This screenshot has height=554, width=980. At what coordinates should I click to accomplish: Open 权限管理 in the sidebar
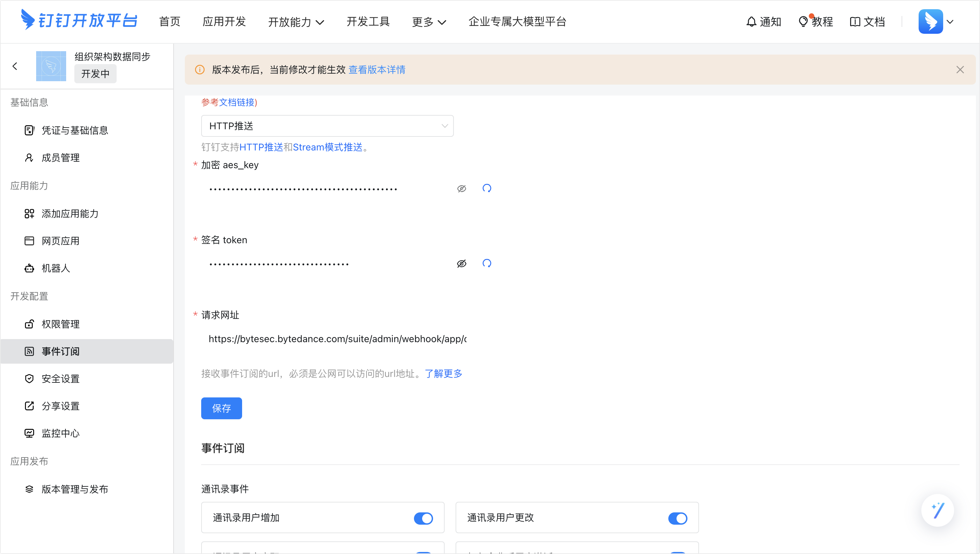[x=87, y=324]
